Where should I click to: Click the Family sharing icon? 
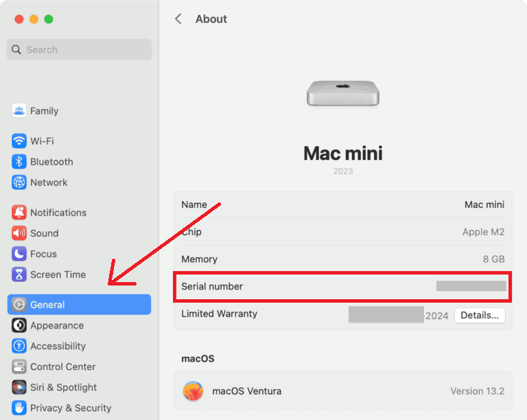click(19, 111)
